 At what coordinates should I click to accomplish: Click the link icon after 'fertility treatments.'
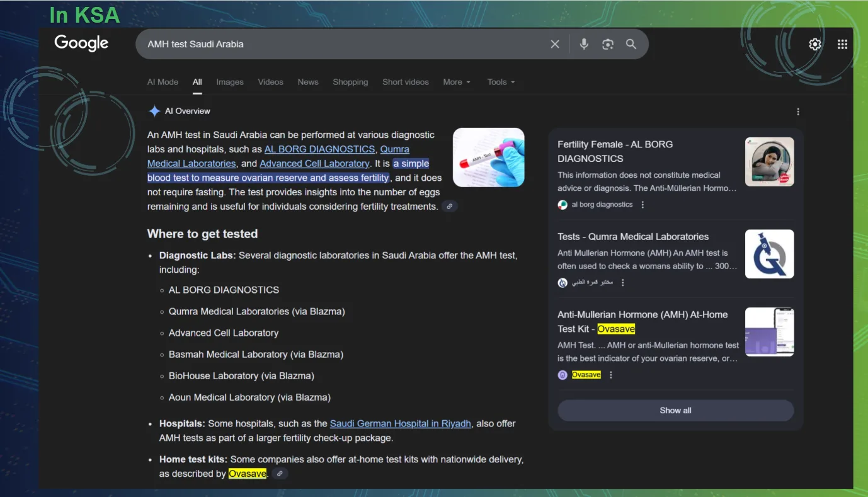point(449,207)
